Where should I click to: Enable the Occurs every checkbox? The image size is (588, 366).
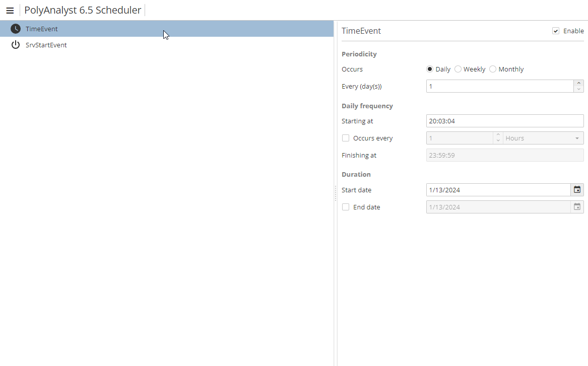(346, 138)
